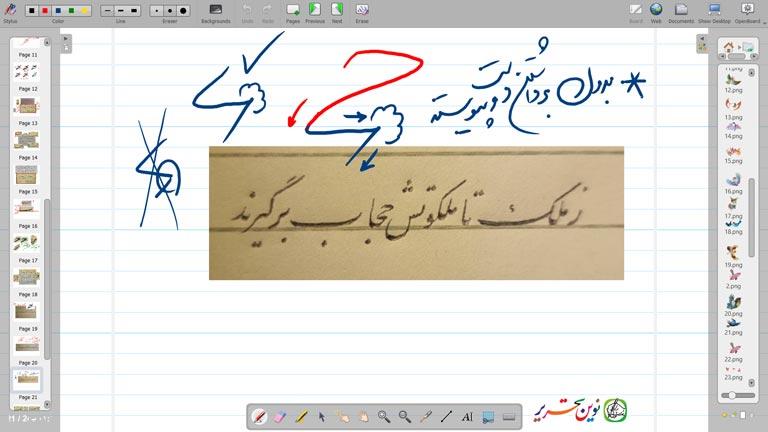
Task: Pick the Laser Pointer tool
Action: 425,416
